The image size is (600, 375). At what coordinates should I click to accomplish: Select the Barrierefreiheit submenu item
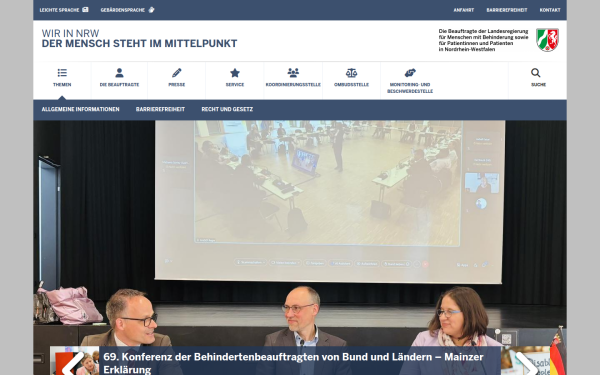[160, 109]
